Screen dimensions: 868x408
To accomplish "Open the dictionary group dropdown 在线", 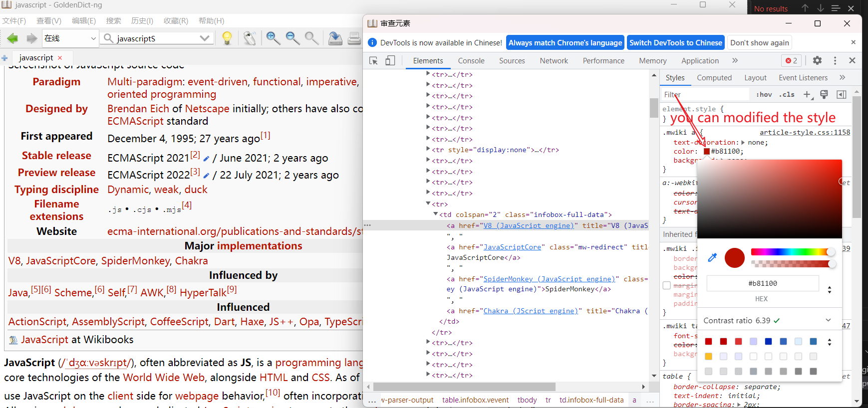I will (x=70, y=38).
